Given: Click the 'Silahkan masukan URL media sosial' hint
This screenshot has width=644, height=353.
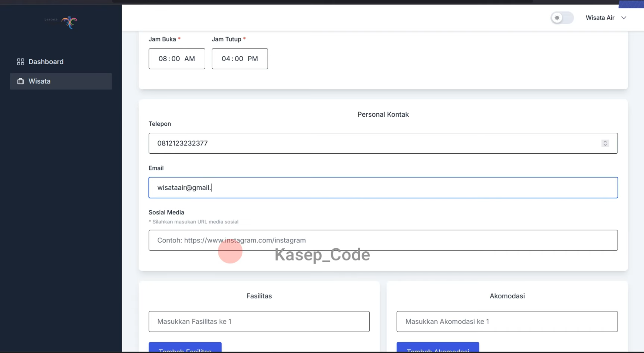Looking at the screenshot, I should 193,222.
